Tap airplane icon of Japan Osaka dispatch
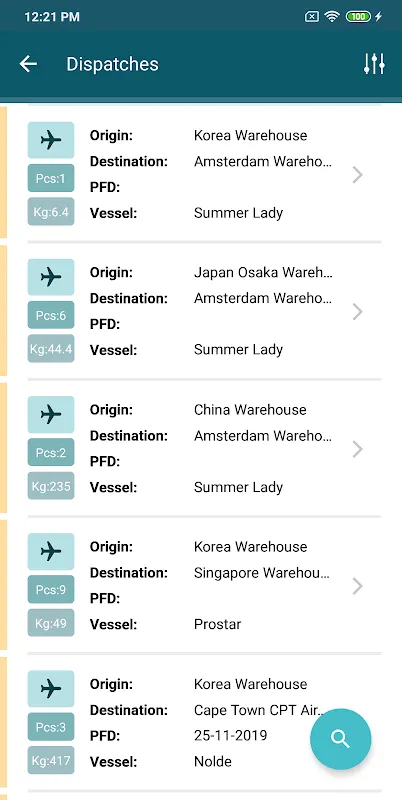This screenshot has width=402, height=800. 51,277
